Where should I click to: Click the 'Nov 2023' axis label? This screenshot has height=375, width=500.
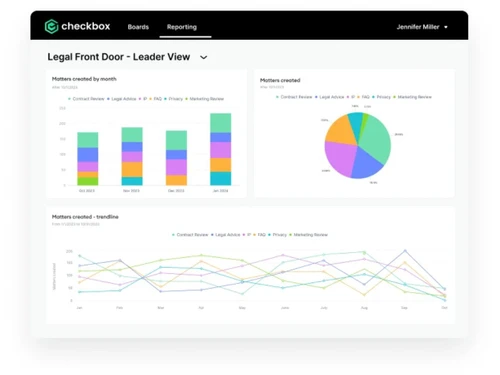[131, 191]
